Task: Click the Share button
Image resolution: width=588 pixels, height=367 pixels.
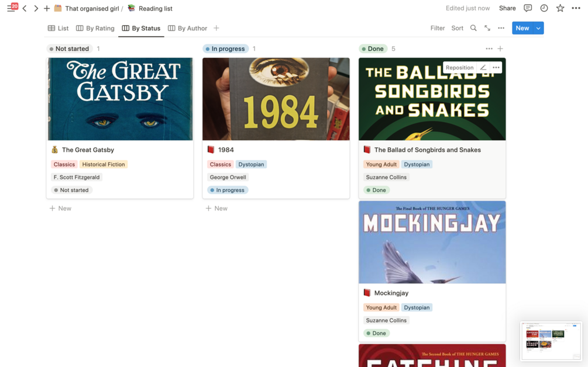Action: [x=507, y=8]
